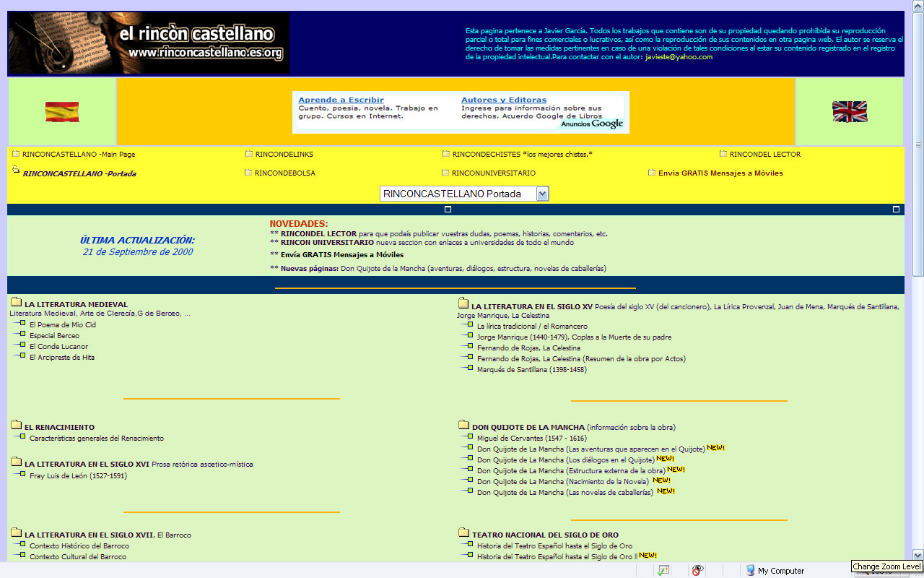The height and width of the screenshot is (578, 924).
Task: Click the British flag icon
Action: 849,111
